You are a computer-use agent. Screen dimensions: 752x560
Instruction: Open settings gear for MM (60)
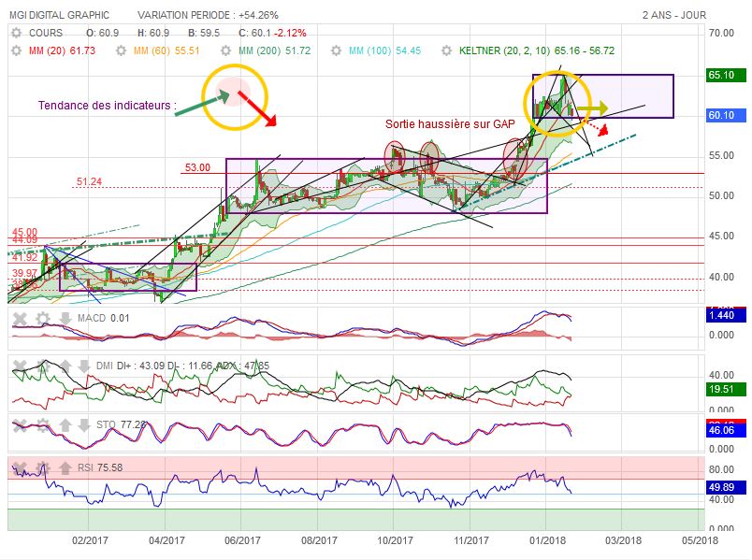(x=121, y=50)
